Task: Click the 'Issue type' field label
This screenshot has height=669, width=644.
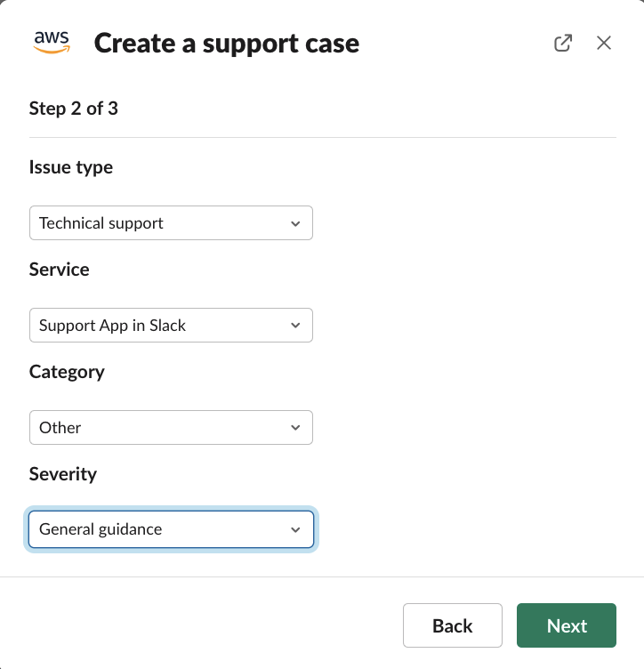Action: pyautogui.click(x=71, y=167)
